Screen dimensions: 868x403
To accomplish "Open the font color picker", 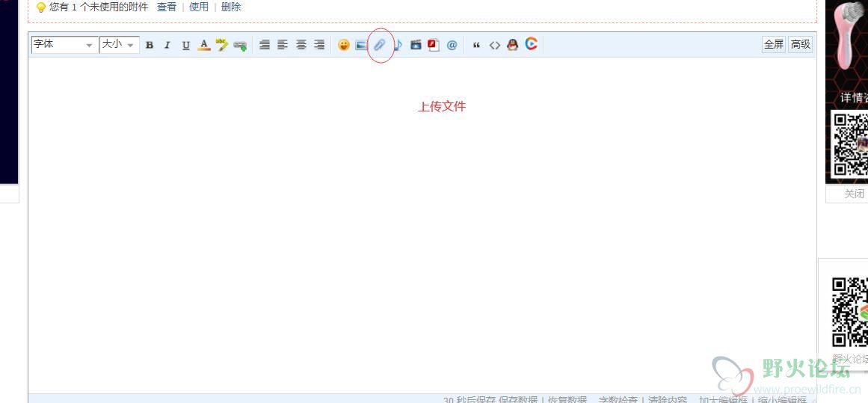I will click(203, 46).
